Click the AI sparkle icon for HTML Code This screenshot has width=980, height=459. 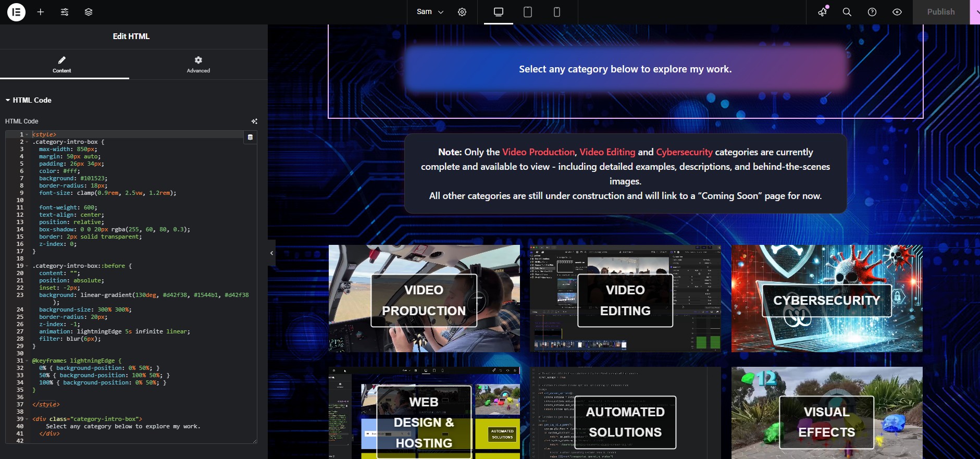[x=254, y=121]
